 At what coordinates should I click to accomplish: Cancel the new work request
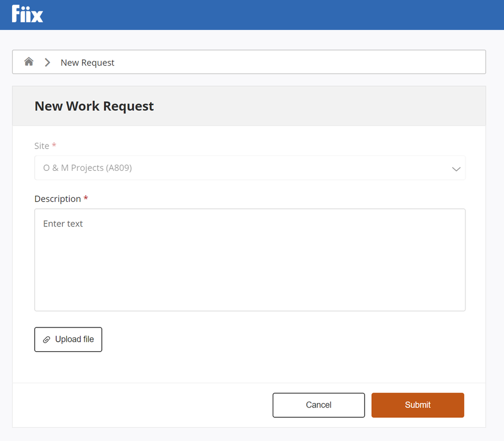click(318, 405)
